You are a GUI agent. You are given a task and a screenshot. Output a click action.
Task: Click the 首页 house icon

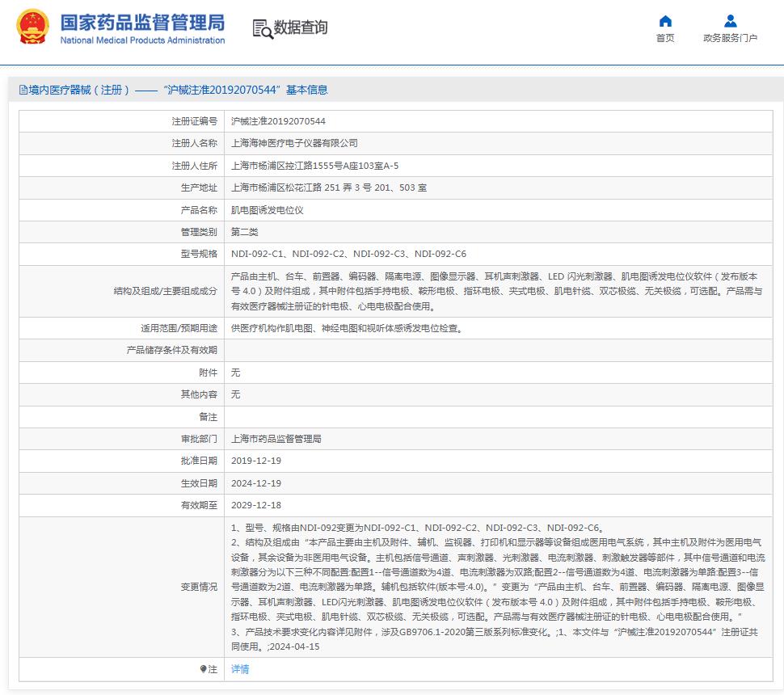coord(665,21)
